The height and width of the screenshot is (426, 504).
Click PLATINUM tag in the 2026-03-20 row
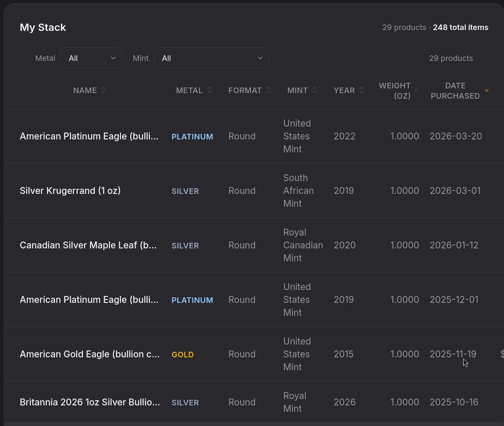coord(192,137)
